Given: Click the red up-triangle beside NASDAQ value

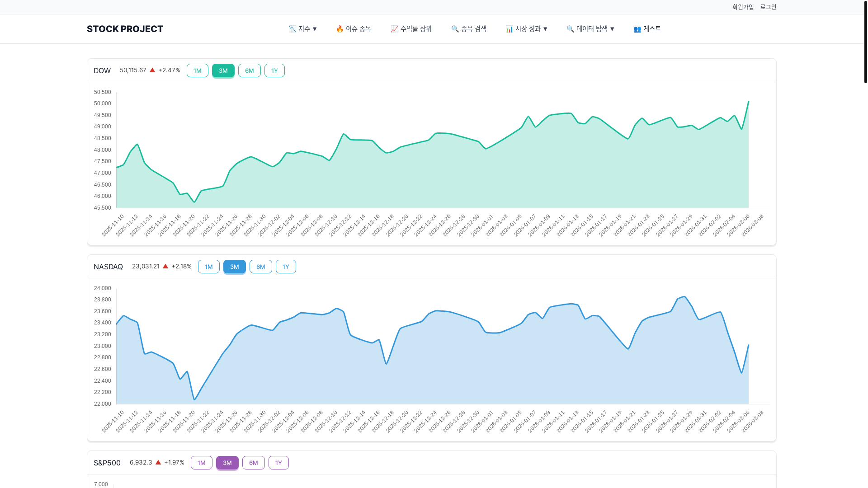Looking at the screenshot, I should pyautogui.click(x=165, y=266).
